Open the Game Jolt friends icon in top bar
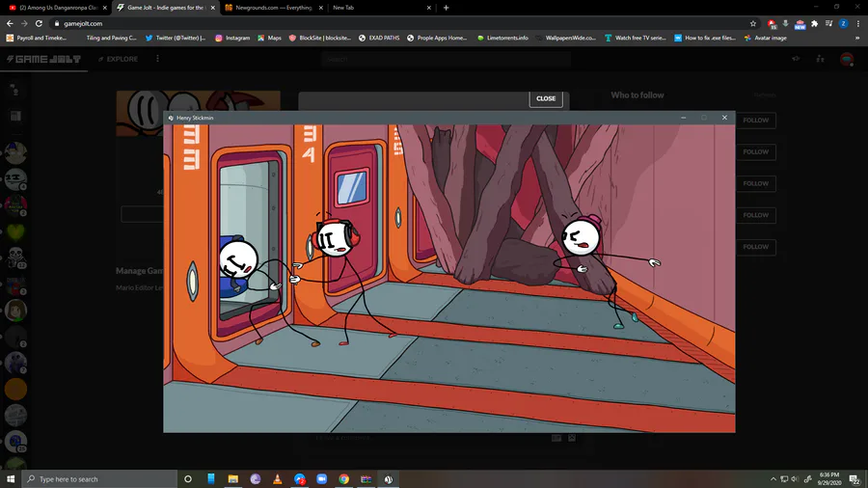This screenshot has width=868, height=488. 820,59
